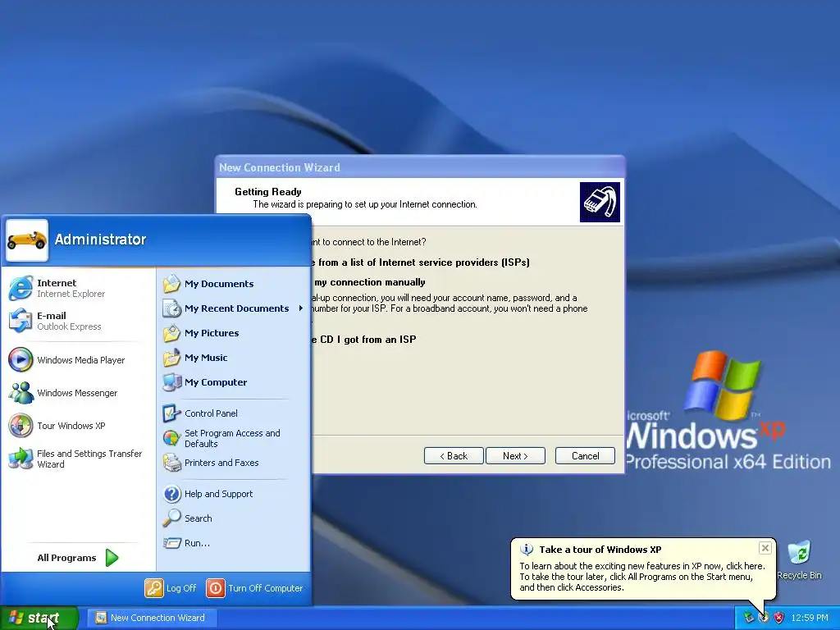Viewport: 840px width, 630px height.
Task: Click the Getting Ready heading text
Action: coord(268,192)
